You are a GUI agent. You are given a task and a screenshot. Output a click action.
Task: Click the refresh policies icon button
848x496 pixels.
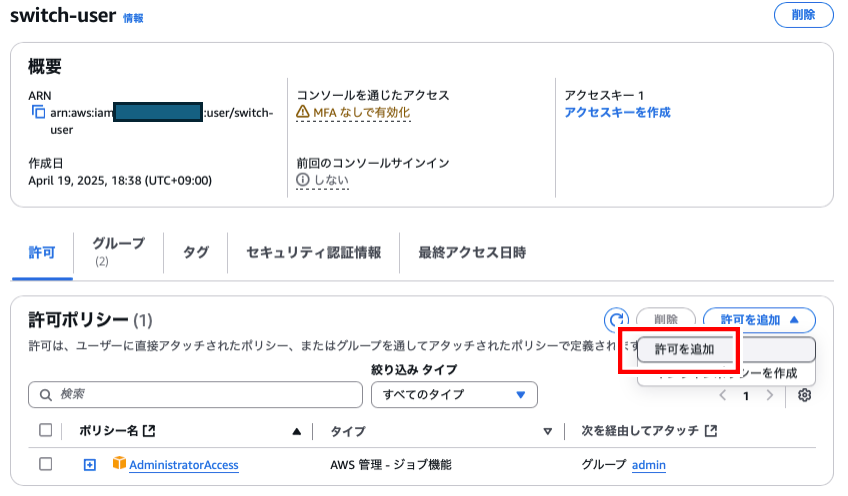tap(617, 320)
